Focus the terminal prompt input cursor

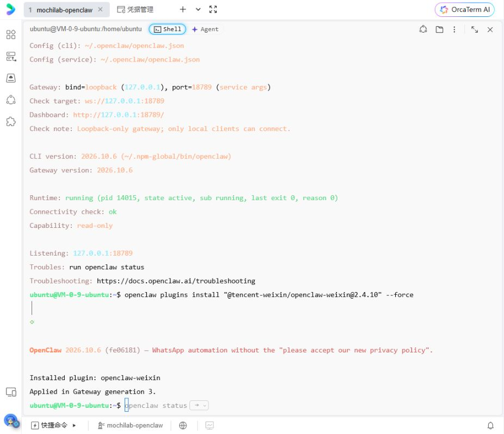coord(126,405)
